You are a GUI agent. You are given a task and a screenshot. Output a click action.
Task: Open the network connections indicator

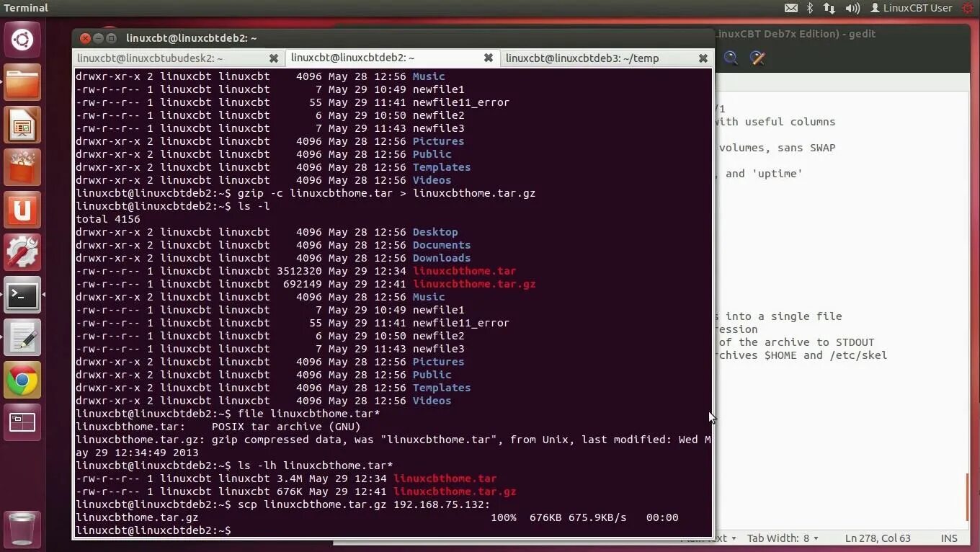point(829,8)
